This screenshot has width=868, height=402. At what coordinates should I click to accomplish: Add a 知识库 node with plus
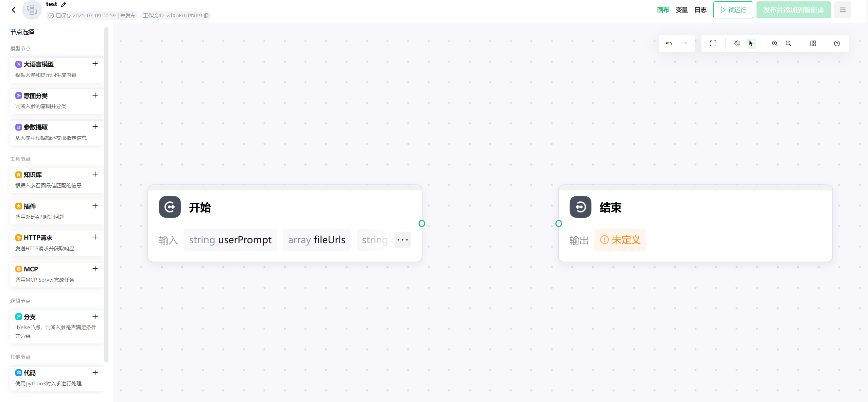tap(95, 174)
